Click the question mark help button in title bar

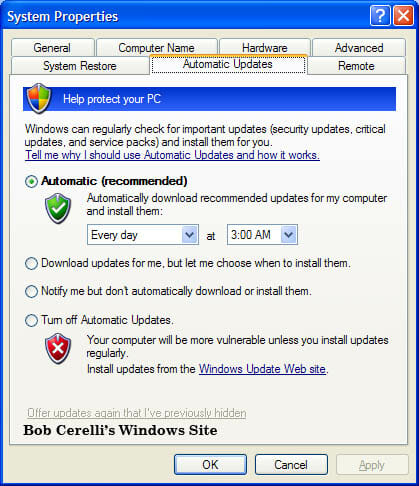[x=380, y=16]
